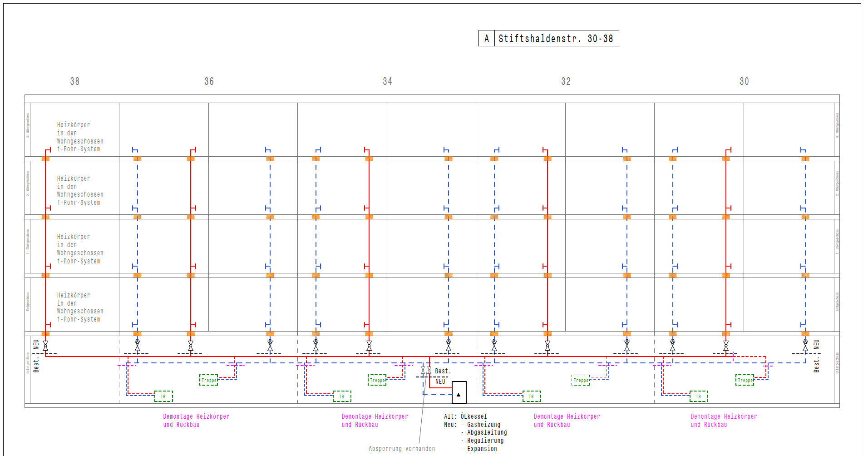The image size is (868, 456).
Task: Click the Alt: ÖLkessel text
Action: click(x=465, y=416)
